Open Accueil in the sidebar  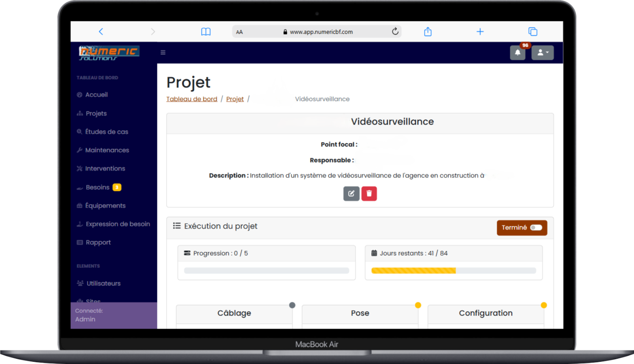[x=96, y=95]
